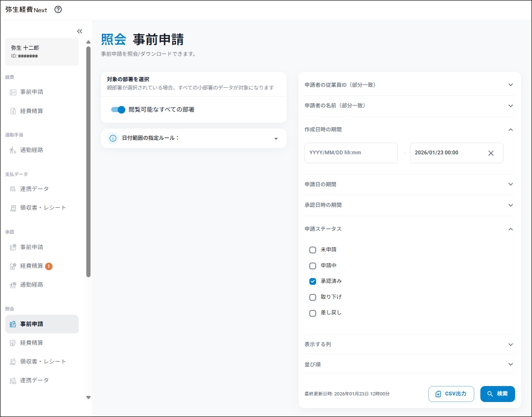Clear the end date with X icon

[491, 153]
